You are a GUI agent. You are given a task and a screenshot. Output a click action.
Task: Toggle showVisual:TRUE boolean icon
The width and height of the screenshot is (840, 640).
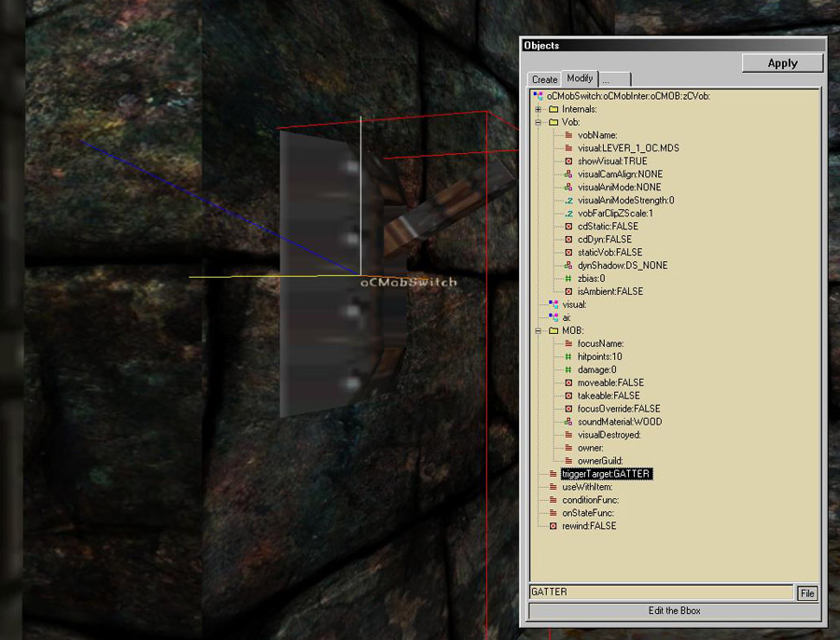[568, 161]
